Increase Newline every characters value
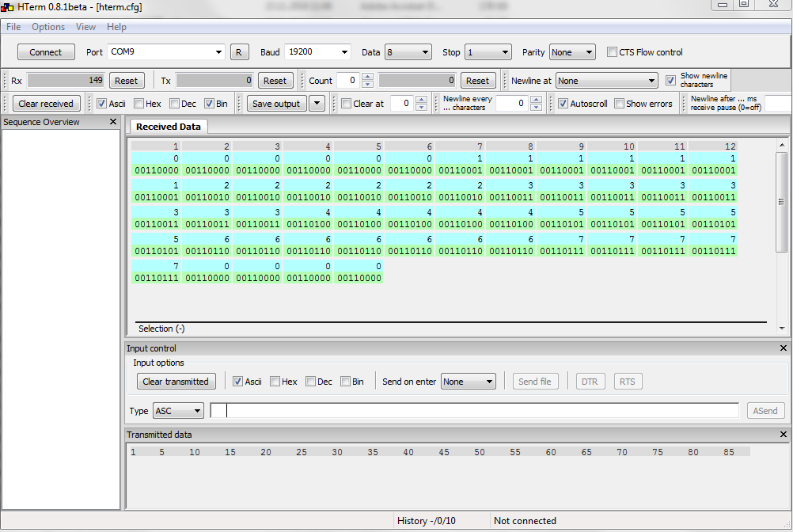Image resolution: width=793 pixels, height=532 pixels. pyautogui.click(x=536, y=100)
